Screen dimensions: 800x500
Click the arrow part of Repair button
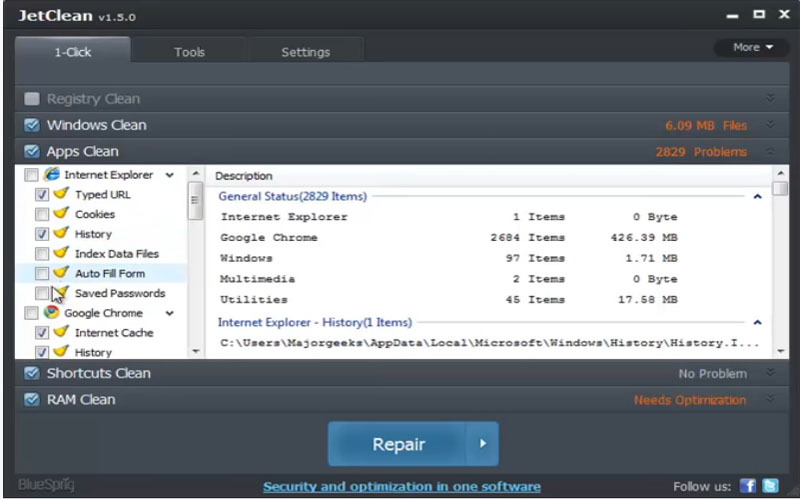pos(483,443)
